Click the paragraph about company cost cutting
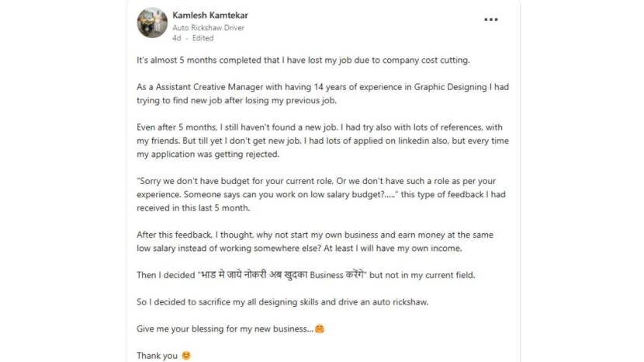The width and height of the screenshot is (644, 362). (303, 61)
